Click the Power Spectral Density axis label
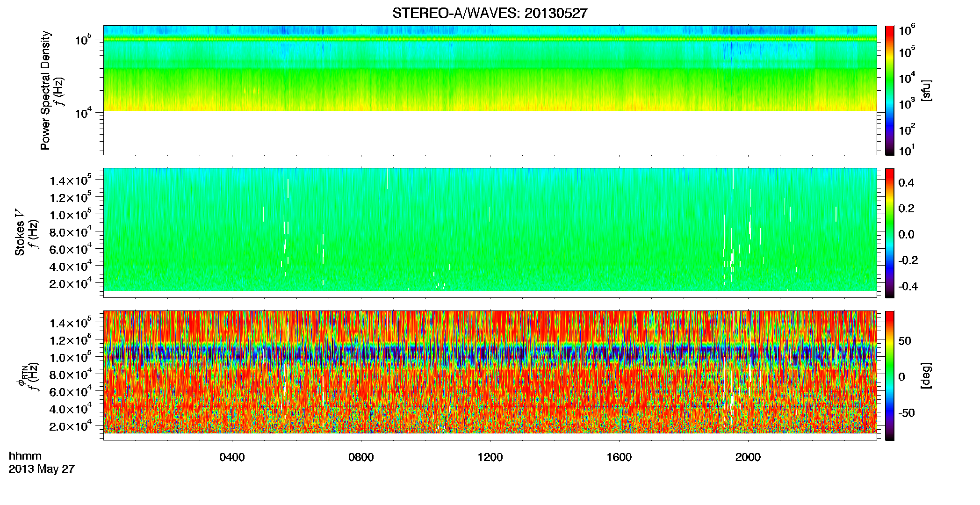Image resolution: width=980 pixels, height=505 pixels. (x=45, y=90)
